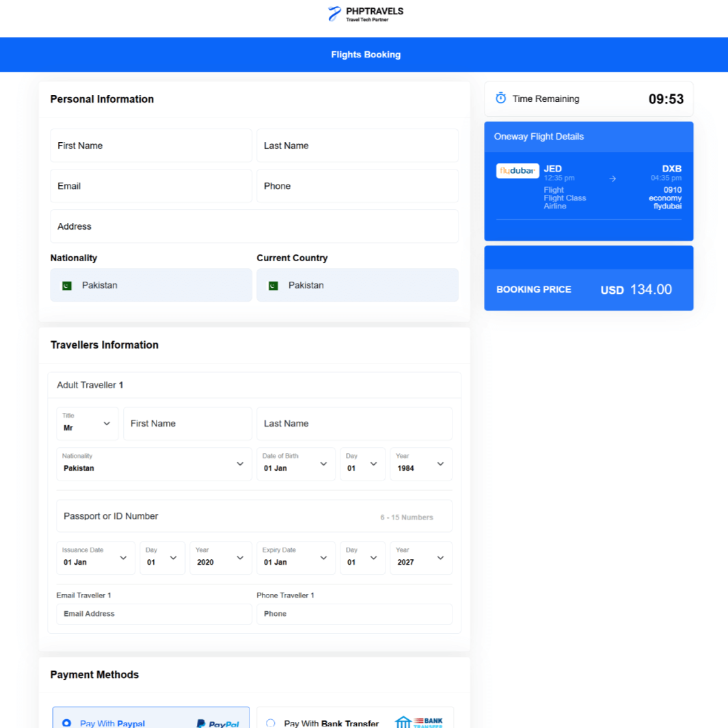Click the Flights Booking banner title
The image size is (728, 728).
[x=366, y=54]
